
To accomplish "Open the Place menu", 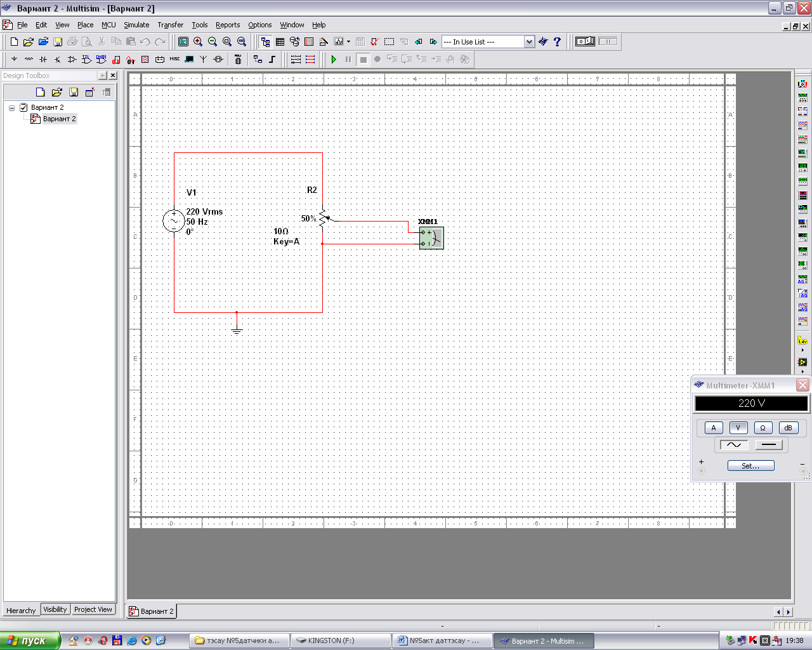I will point(85,25).
